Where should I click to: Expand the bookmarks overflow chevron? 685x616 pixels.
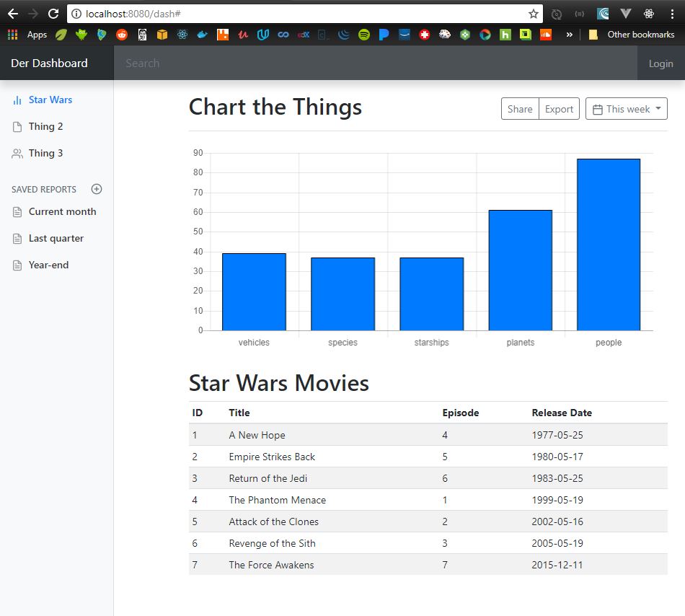pyautogui.click(x=569, y=35)
